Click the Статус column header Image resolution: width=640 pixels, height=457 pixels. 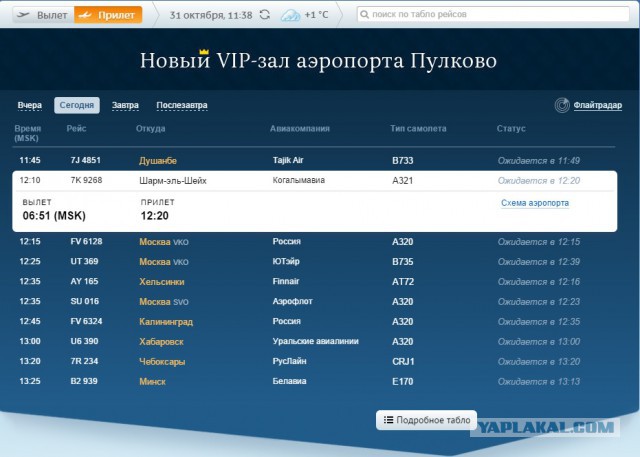coord(511,129)
